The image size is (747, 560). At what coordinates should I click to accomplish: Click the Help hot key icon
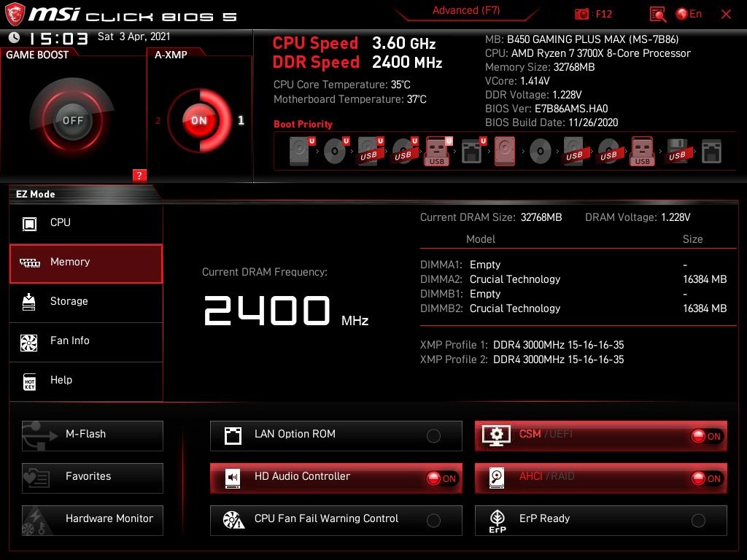29,381
